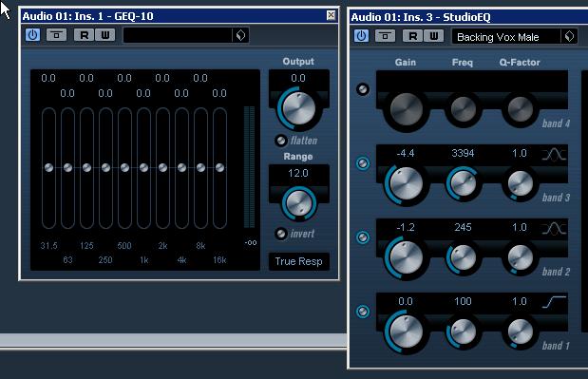The width and height of the screenshot is (588, 379).
Task: Disable StudioEQ band 1 toggle
Action: tap(363, 312)
